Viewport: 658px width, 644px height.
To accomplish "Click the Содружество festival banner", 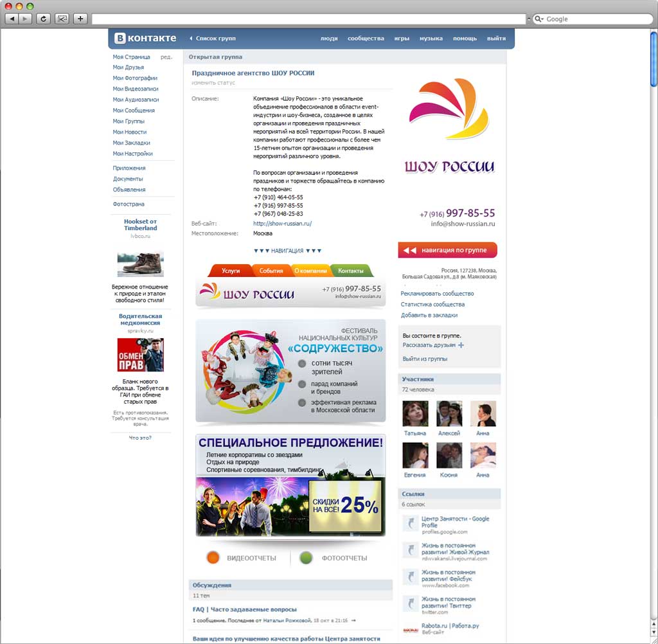I will (x=290, y=371).
